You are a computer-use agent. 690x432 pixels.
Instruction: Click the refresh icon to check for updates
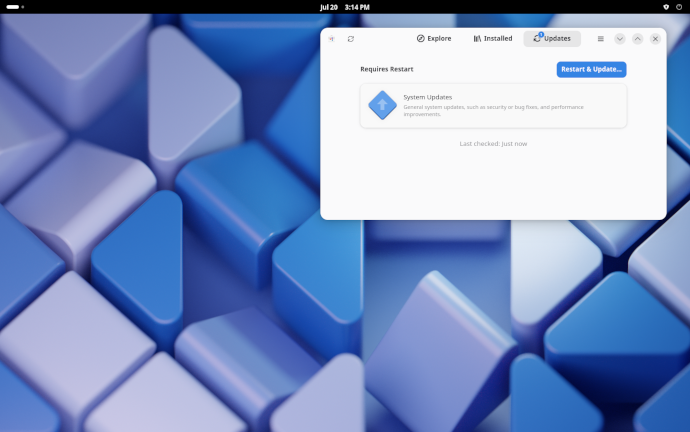pyautogui.click(x=351, y=39)
